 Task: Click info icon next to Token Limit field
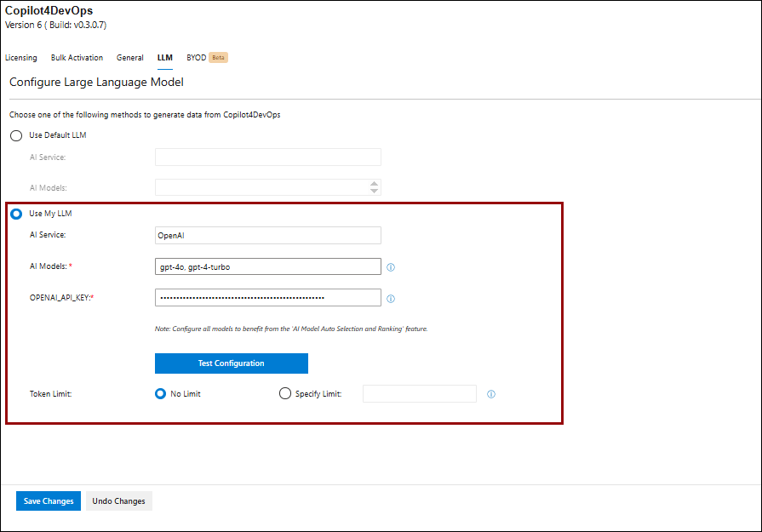pyautogui.click(x=491, y=394)
